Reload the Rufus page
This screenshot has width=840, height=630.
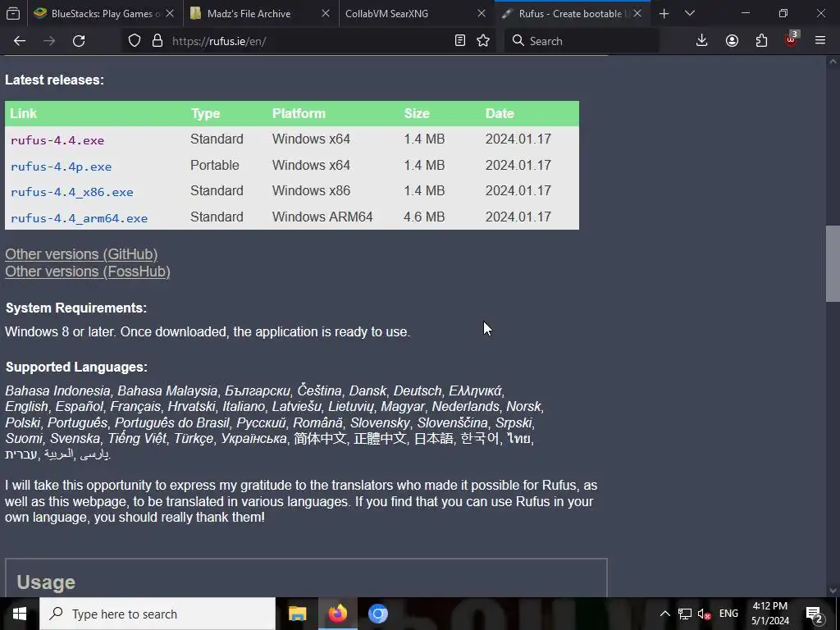pyautogui.click(x=79, y=41)
